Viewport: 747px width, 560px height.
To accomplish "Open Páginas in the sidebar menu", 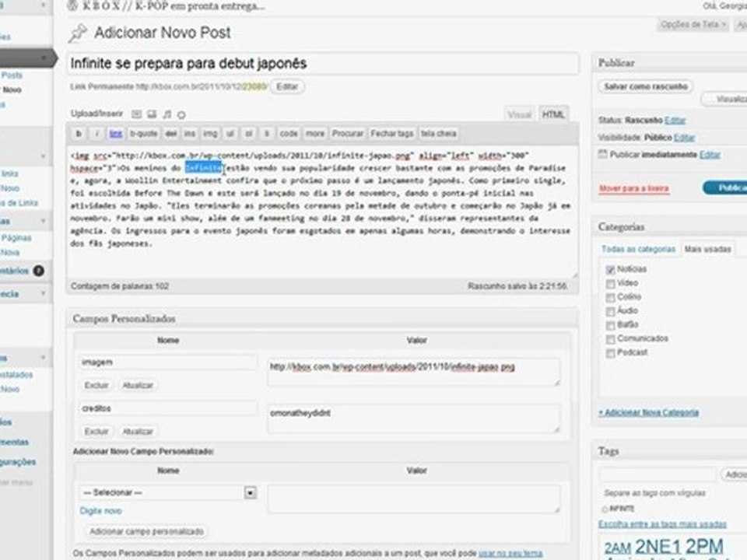I will [16, 238].
